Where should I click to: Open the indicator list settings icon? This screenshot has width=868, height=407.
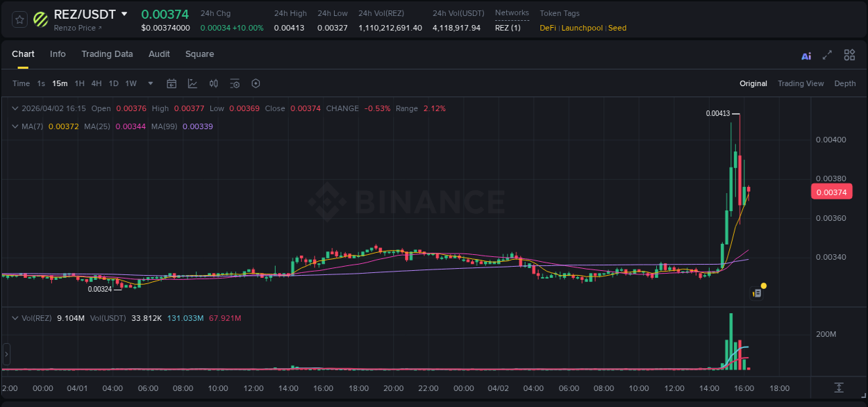click(235, 83)
